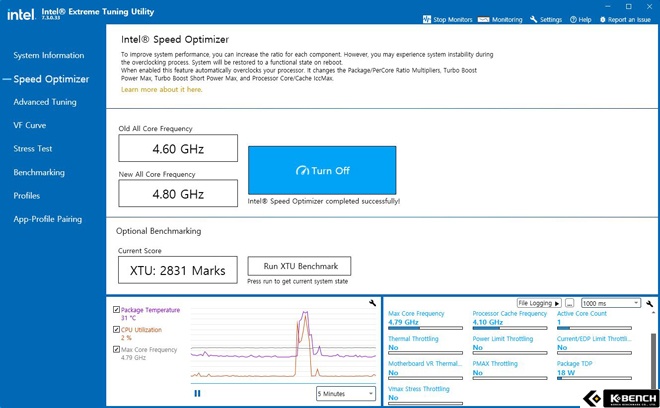The width and height of the screenshot is (660, 408).
Task: Go to System Information section
Action: (x=48, y=55)
